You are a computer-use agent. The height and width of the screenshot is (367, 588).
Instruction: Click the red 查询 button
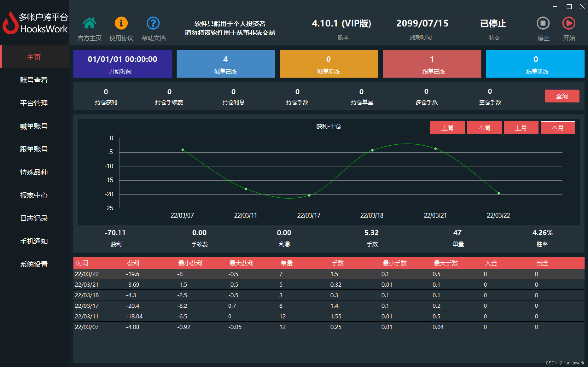point(562,96)
